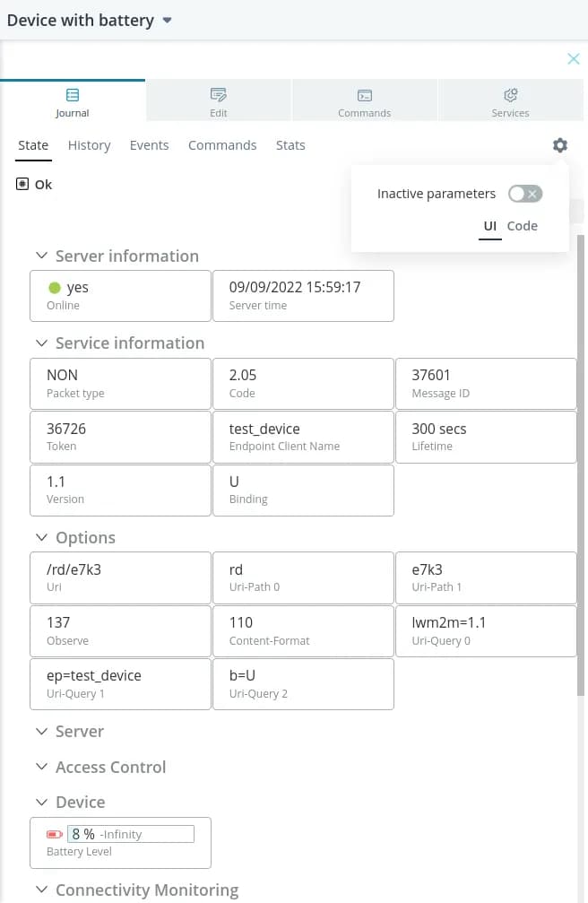
Task: Open the Device with battery dropdown
Action: point(168,21)
